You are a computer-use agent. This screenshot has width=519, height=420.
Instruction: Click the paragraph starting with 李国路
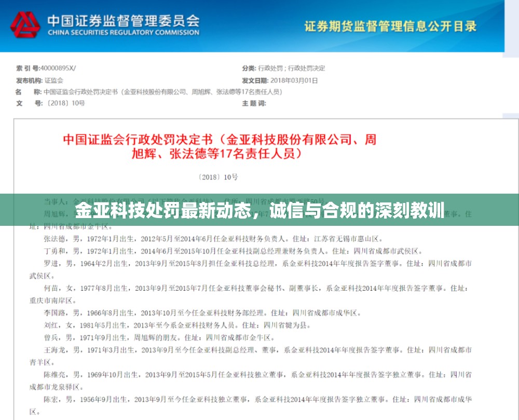tap(202, 313)
